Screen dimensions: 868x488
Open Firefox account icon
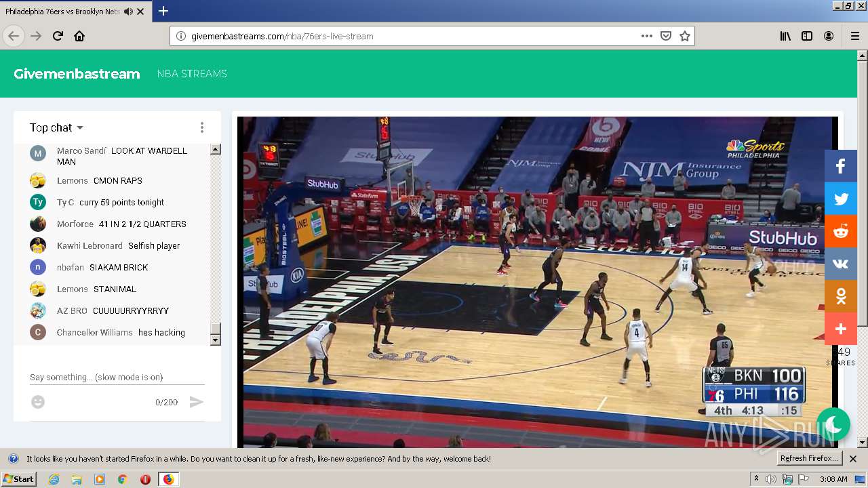point(829,36)
